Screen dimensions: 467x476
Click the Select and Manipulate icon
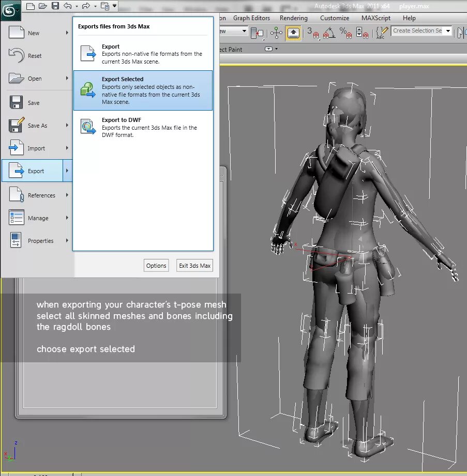[276, 33]
